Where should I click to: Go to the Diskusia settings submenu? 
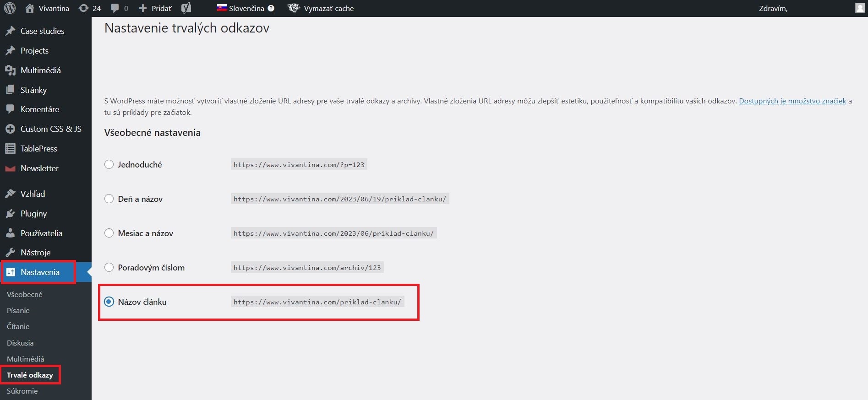pos(20,343)
